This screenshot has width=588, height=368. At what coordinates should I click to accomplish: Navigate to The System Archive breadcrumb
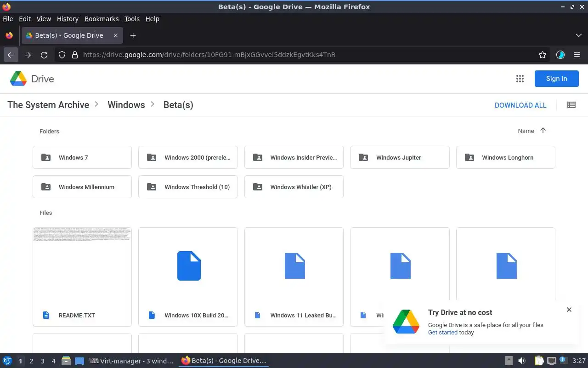(x=48, y=105)
